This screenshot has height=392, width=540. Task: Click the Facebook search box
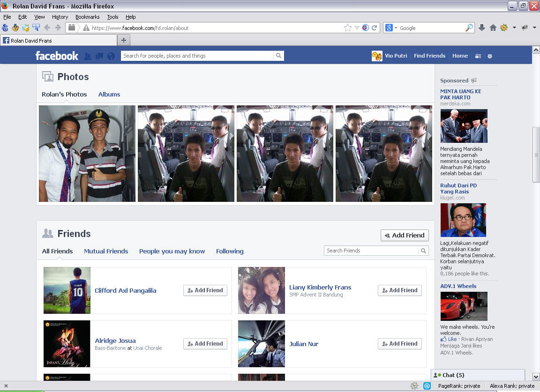click(x=197, y=56)
